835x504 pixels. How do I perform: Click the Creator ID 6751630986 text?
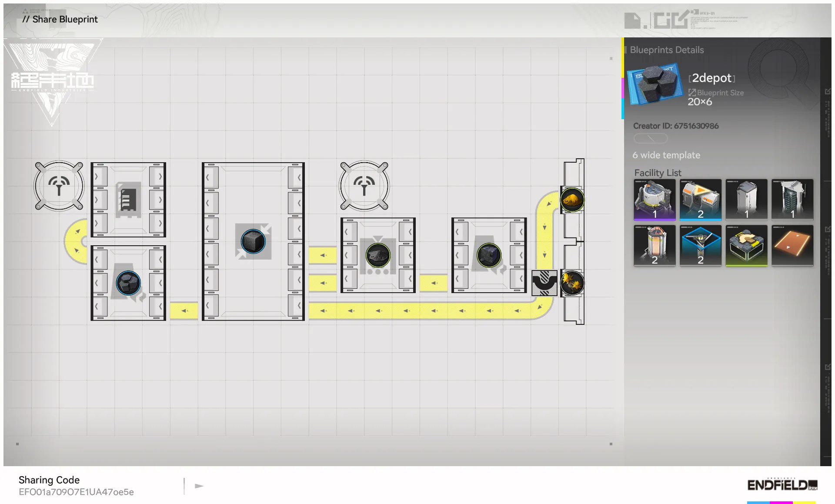coord(675,126)
